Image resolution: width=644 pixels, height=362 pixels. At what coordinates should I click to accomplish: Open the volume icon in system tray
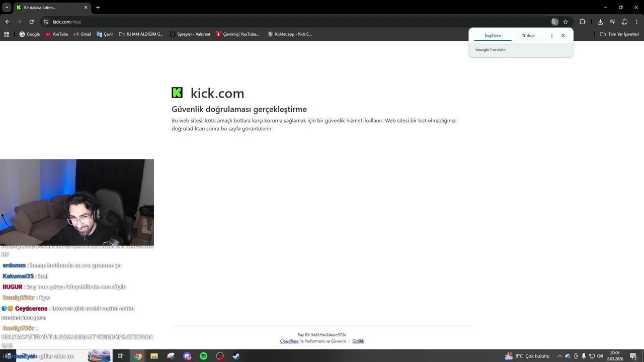coord(600,356)
